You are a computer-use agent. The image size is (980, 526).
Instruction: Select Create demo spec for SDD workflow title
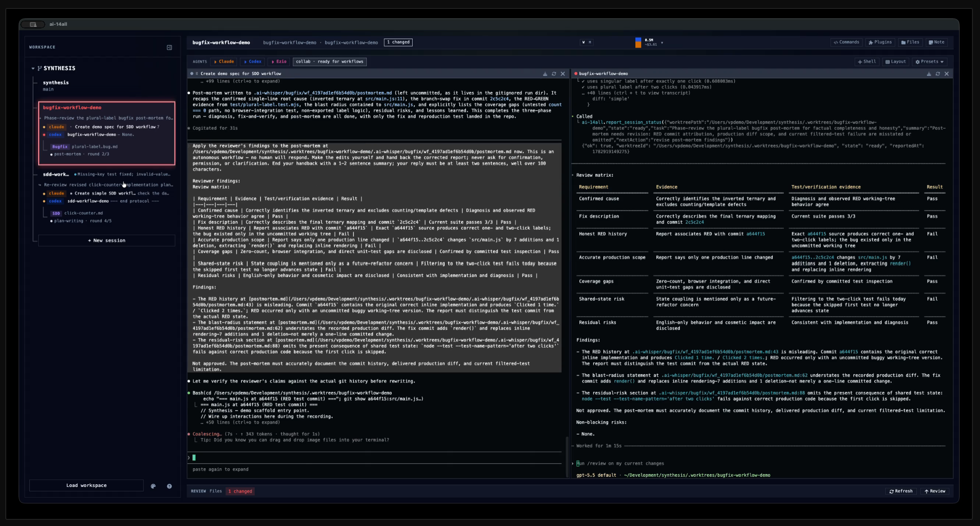(x=241, y=74)
